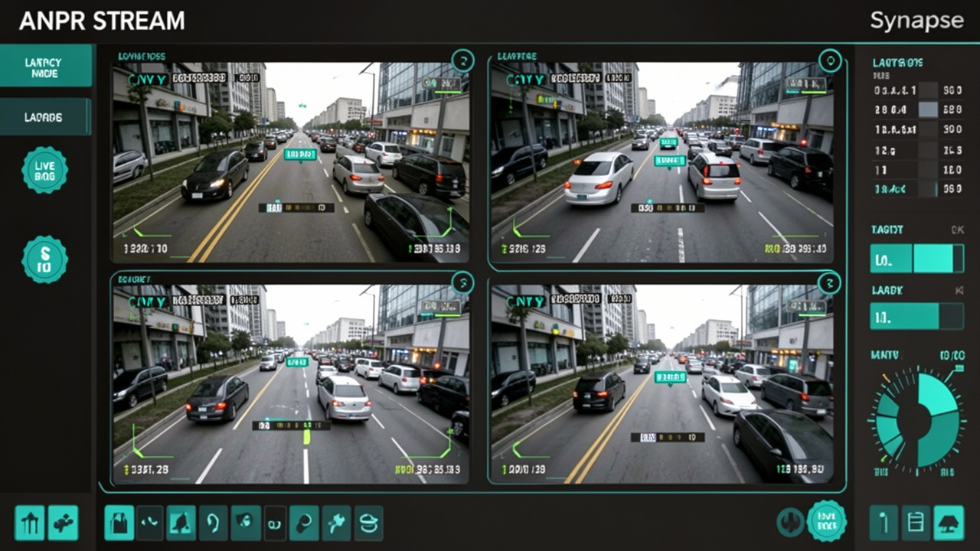This screenshot has width=980, height=551.
Task: Click circular corner badge on bottom-left camera feed
Action: click(462, 283)
